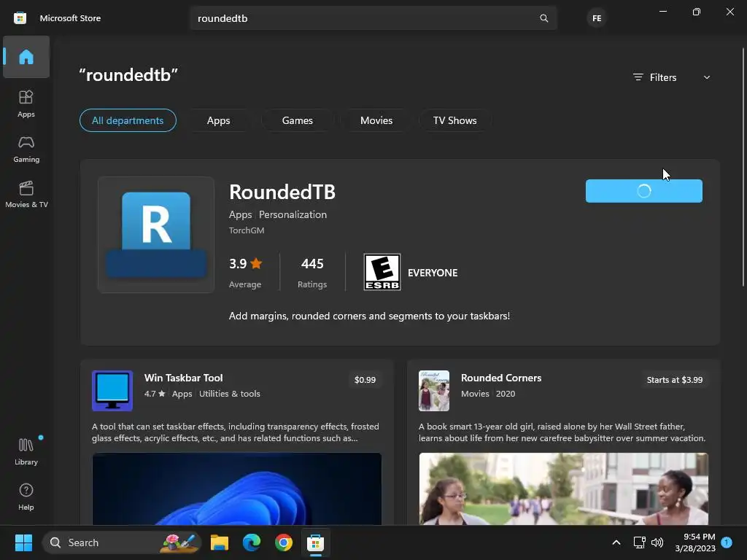Click the "roundedtb" results heading
Viewport: 747px width, 560px height.
[128, 75]
